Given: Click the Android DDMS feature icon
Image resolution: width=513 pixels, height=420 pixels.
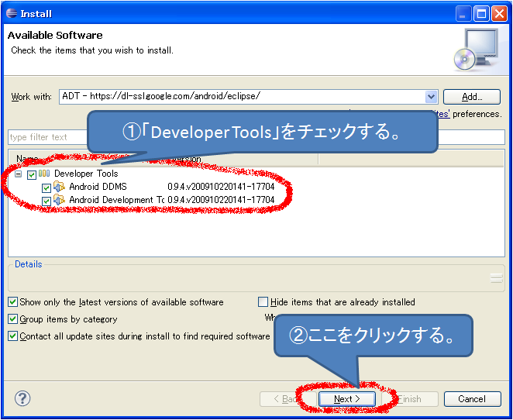Looking at the screenshot, I should point(59,187).
